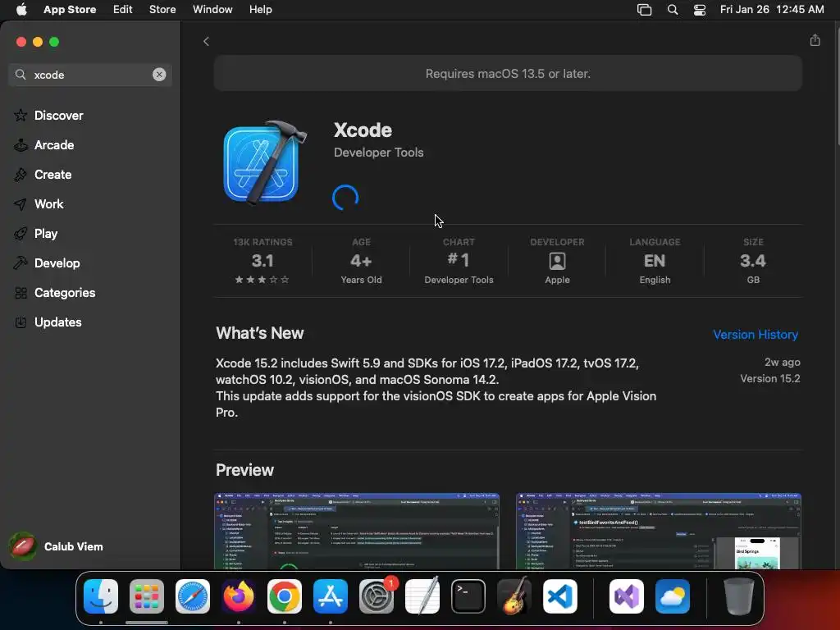Click the 3.4 GB size info
The width and height of the screenshot is (840, 630).
(753, 261)
